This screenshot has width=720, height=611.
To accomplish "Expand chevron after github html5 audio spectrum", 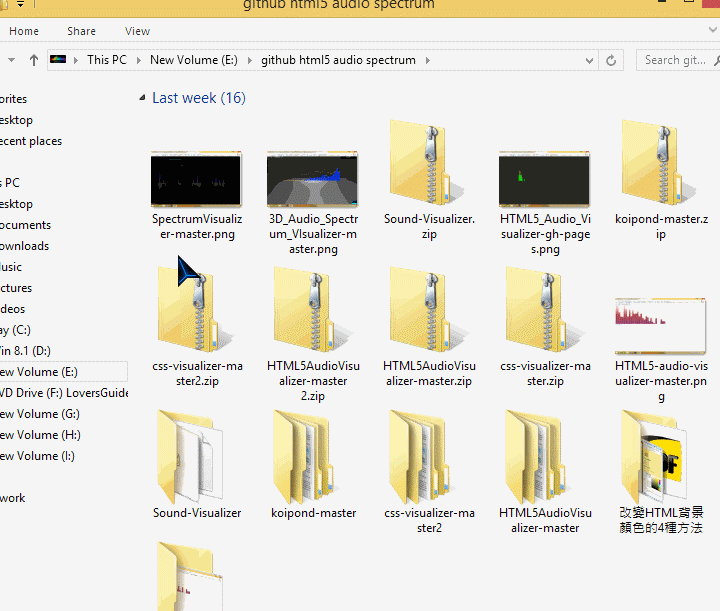I will pyautogui.click(x=428, y=60).
